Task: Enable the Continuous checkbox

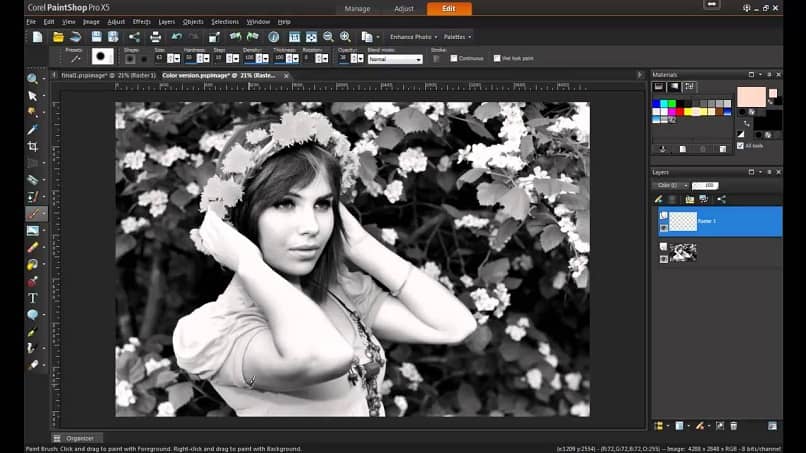Action: (x=453, y=58)
